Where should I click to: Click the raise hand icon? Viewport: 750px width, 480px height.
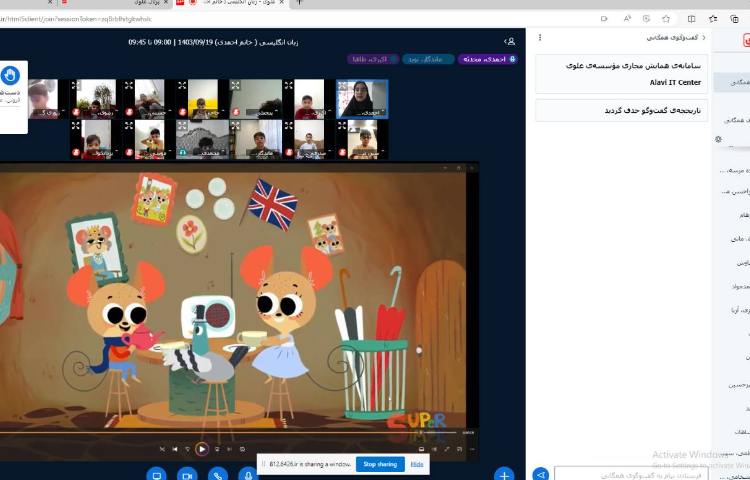[x=10, y=75]
